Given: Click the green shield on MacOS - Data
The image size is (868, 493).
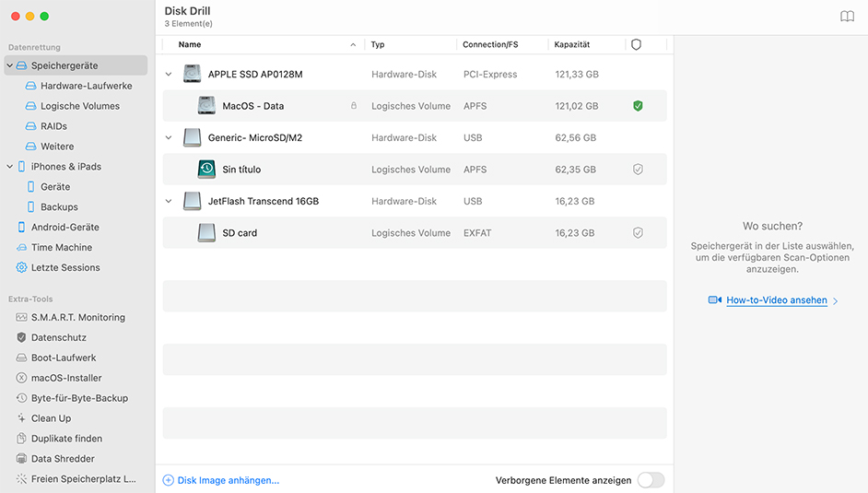Looking at the screenshot, I should point(638,106).
